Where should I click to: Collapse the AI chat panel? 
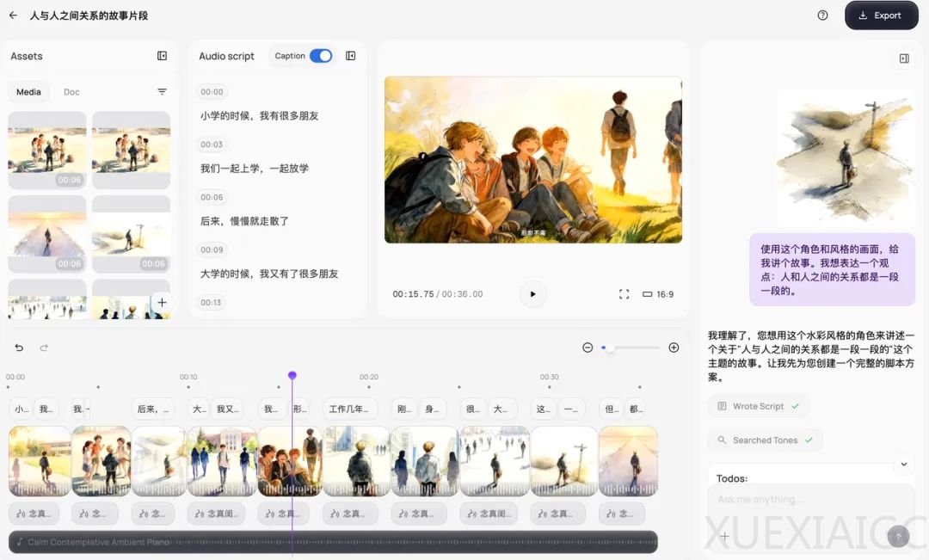(x=904, y=58)
